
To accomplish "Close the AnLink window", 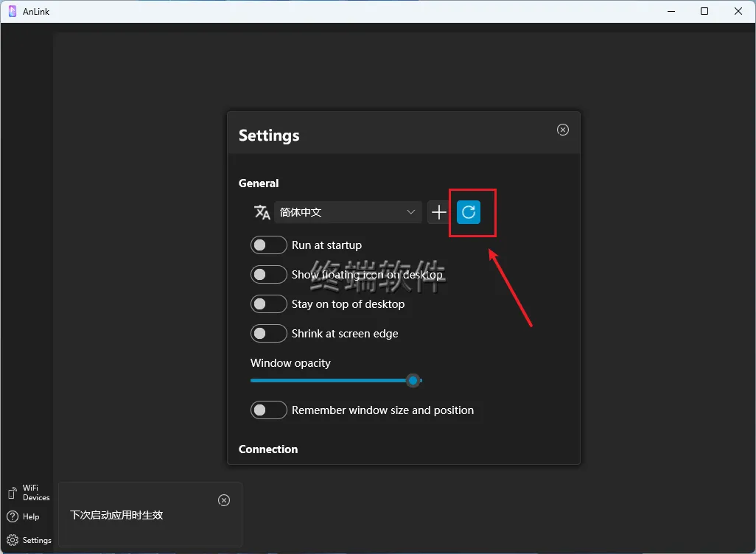I will pos(738,11).
